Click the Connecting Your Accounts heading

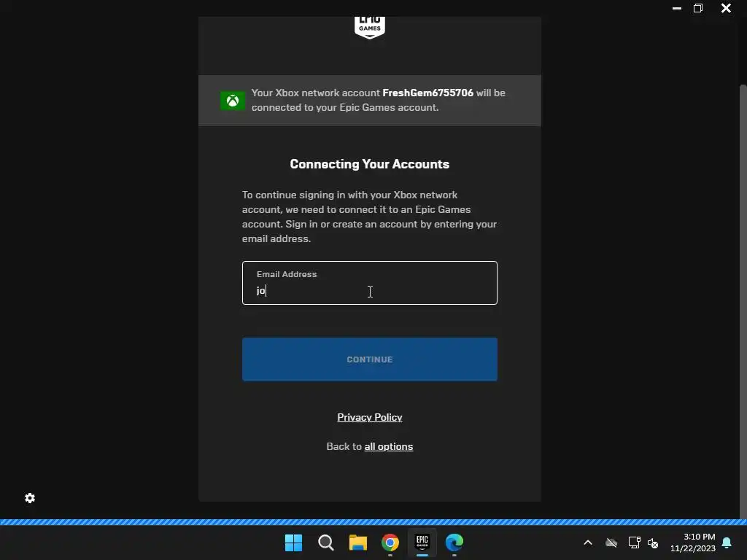point(370,164)
